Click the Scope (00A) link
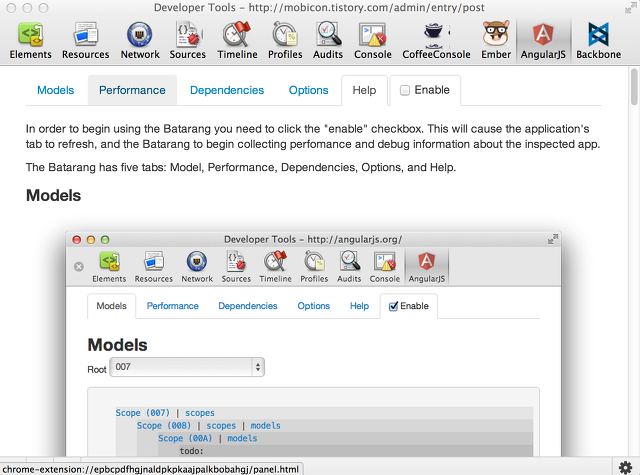Viewport: 640px width, 475px height. (x=185, y=438)
